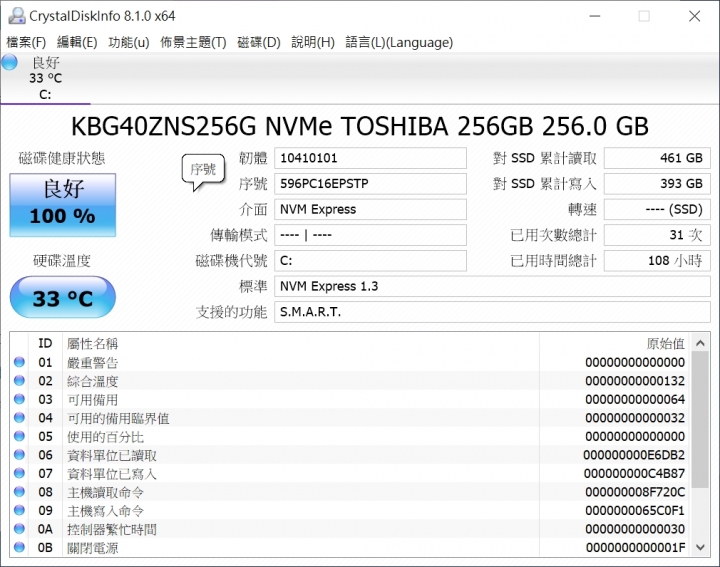Image resolution: width=720 pixels, height=567 pixels.
Task: Open the 編輯(E) menu
Action: click(x=77, y=42)
